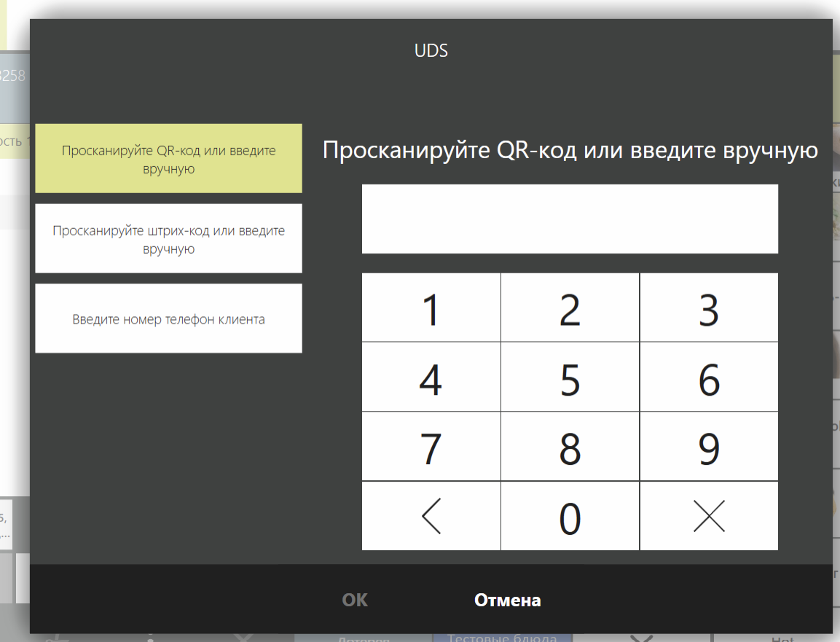The height and width of the screenshot is (642, 840).
Task: Tap digit 9 on the keypad
Action: pos(709,447)
